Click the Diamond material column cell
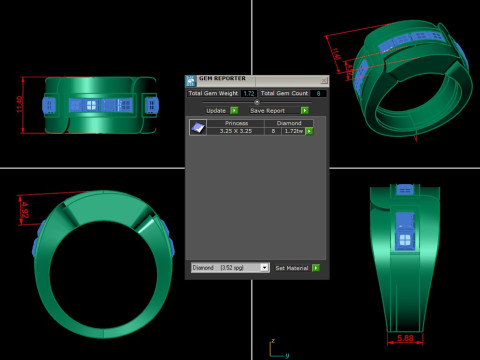Screen dimensions: 480x360 tap(289, 123)
